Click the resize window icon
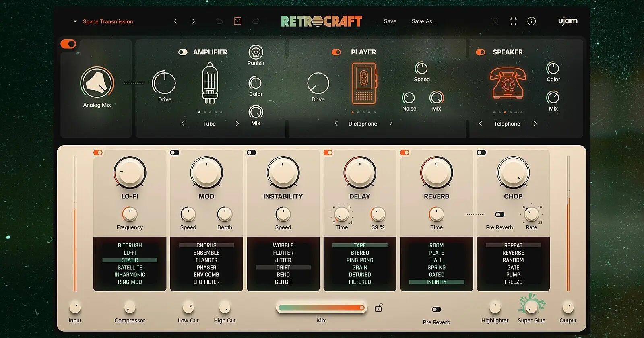The height and width of the screenshot is (338, 644). click(x=513, y=21)
